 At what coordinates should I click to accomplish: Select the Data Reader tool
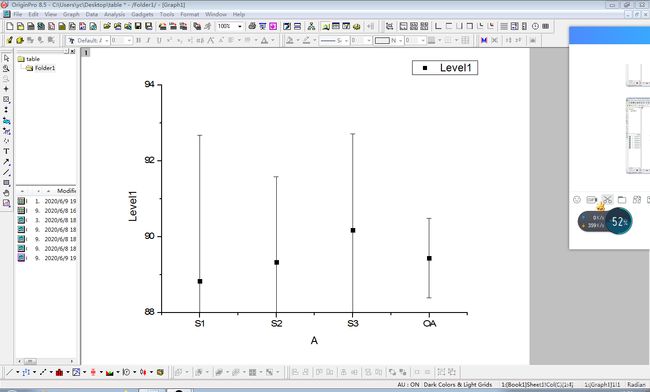[6, 99]
